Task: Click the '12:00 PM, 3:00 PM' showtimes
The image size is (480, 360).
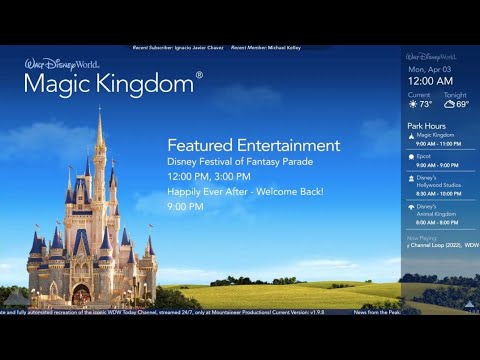Action: point(209,177)
